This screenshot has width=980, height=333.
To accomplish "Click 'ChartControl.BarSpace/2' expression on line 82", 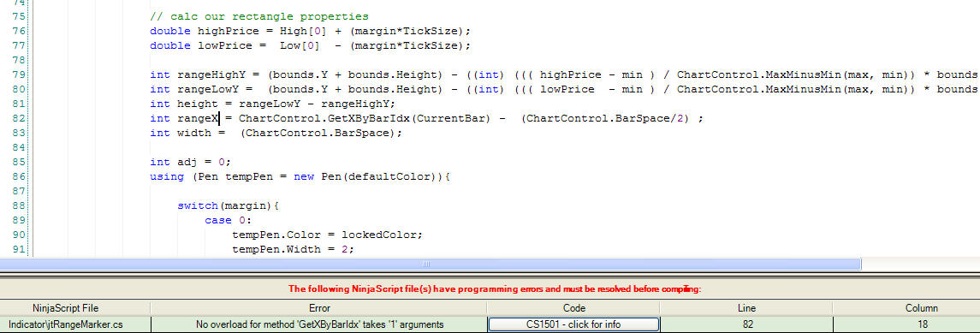I will tap(604, 118).
